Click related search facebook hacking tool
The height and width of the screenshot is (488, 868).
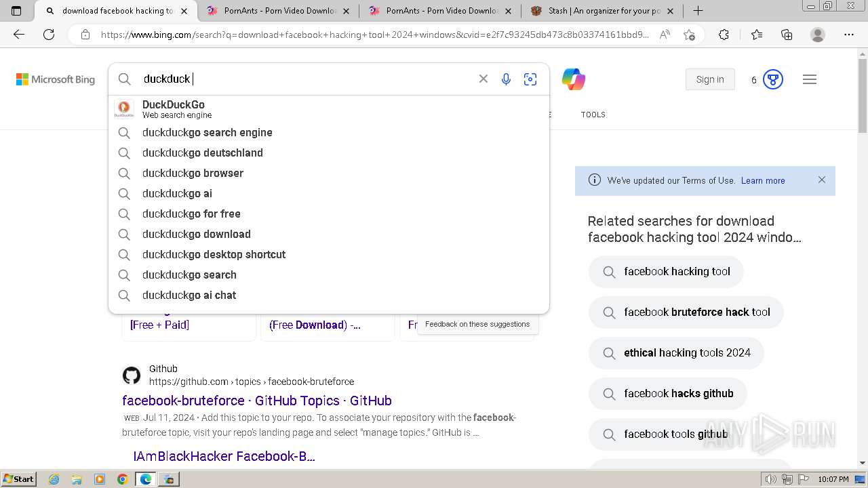(x=666, y=272)
